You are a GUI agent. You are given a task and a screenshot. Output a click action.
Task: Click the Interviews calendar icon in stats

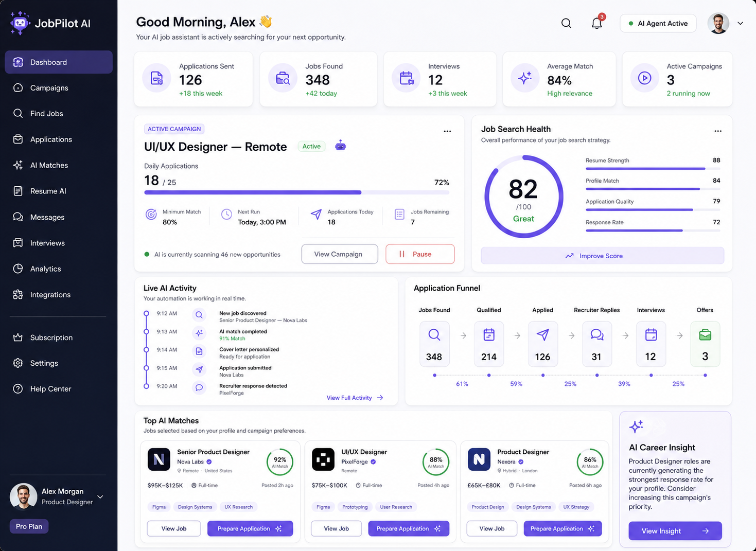point(406,78)
